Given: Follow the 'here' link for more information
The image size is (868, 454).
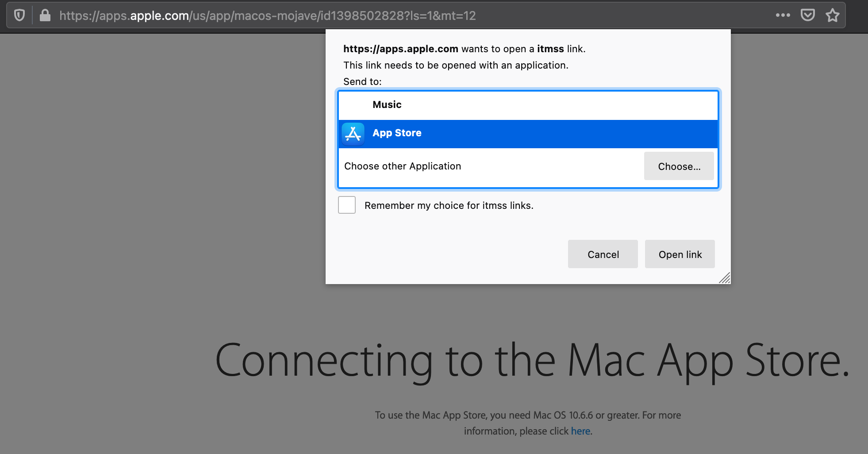Looking at the screenshot, I should coord(580,431).
